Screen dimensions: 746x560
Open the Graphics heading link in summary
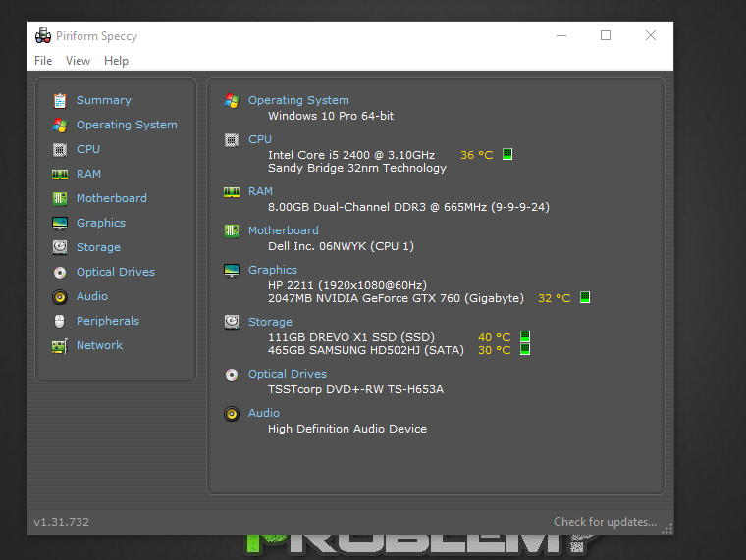[273, 270]
